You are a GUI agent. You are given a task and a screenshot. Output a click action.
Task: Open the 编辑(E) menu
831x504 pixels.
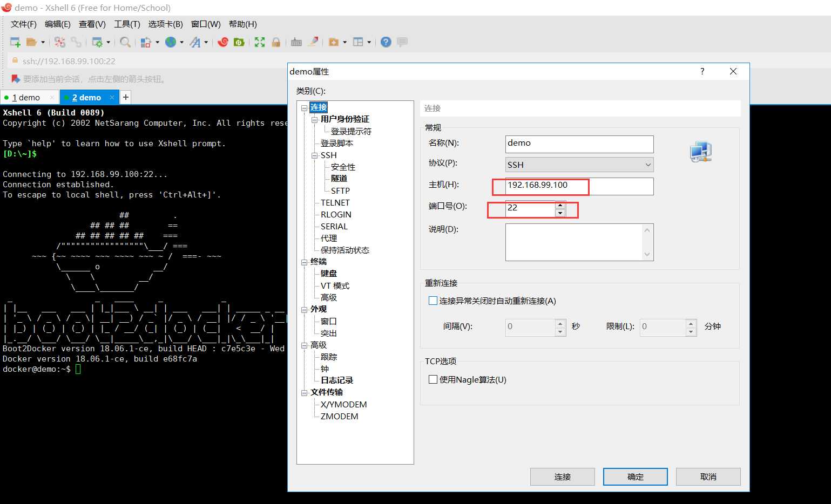coord(58,24)
